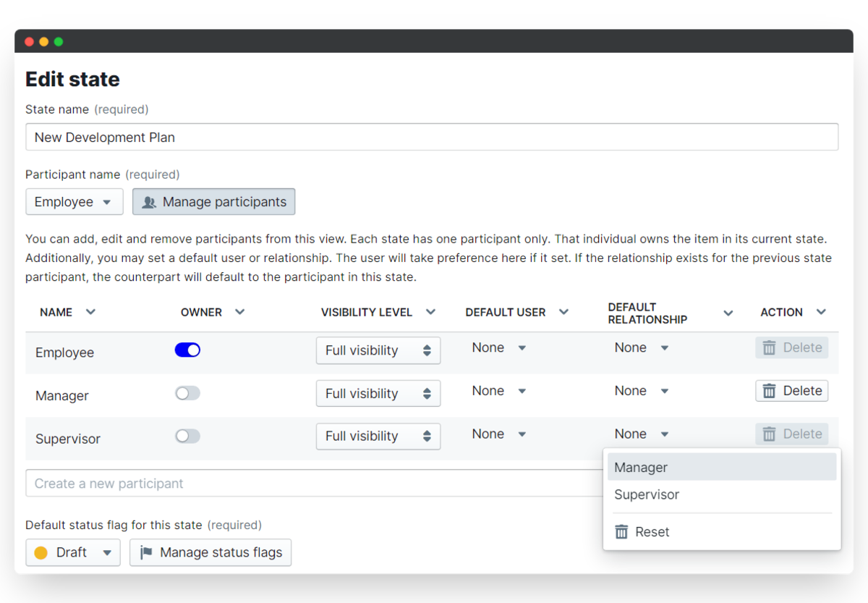Click the Manage participants button
Image resolution: width=868 pixels, height=603 pixels.
pyautogui.click(x=213, y=202)
